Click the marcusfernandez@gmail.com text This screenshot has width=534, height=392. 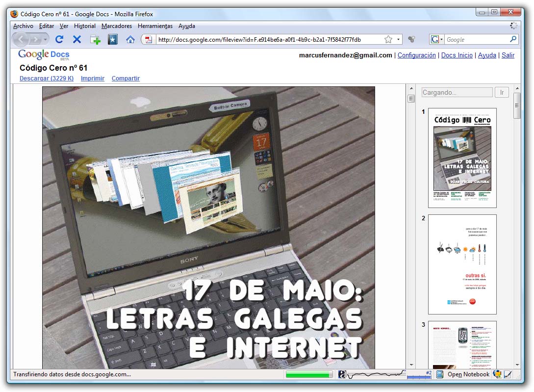point(345,55)
